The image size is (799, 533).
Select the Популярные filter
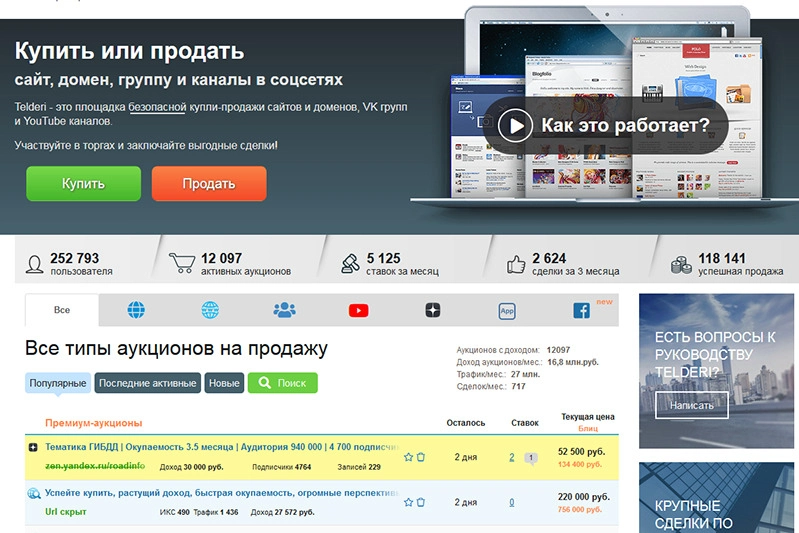tap(58, 383)
